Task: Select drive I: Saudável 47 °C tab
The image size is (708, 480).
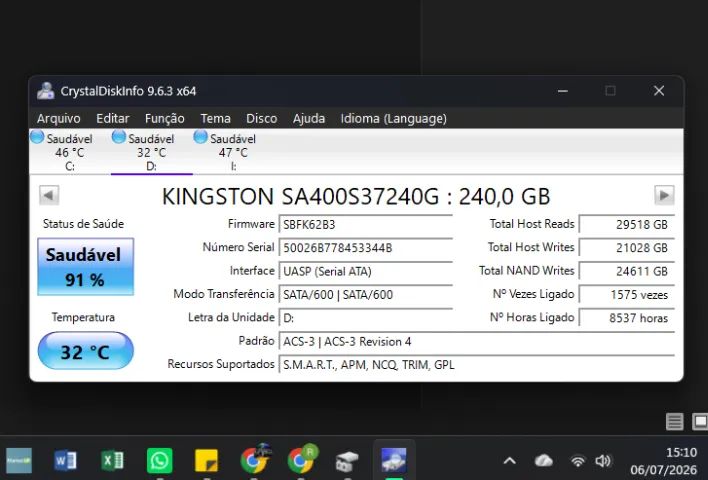Action: [x=233, y=152]
